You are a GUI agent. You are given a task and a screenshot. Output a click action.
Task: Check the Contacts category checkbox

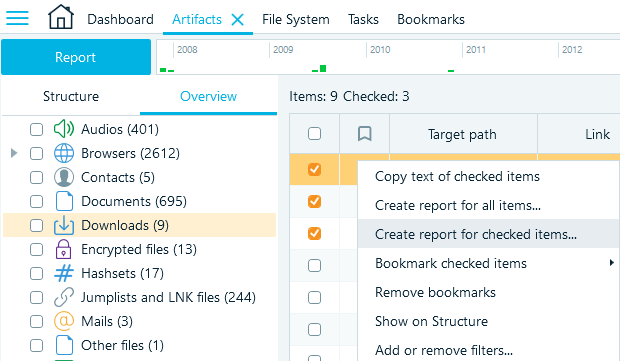pos(36,178)
